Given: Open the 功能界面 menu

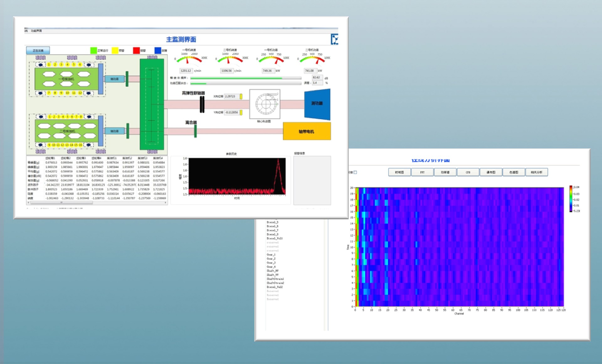Looking at the screenshot, I should (36, 31).
